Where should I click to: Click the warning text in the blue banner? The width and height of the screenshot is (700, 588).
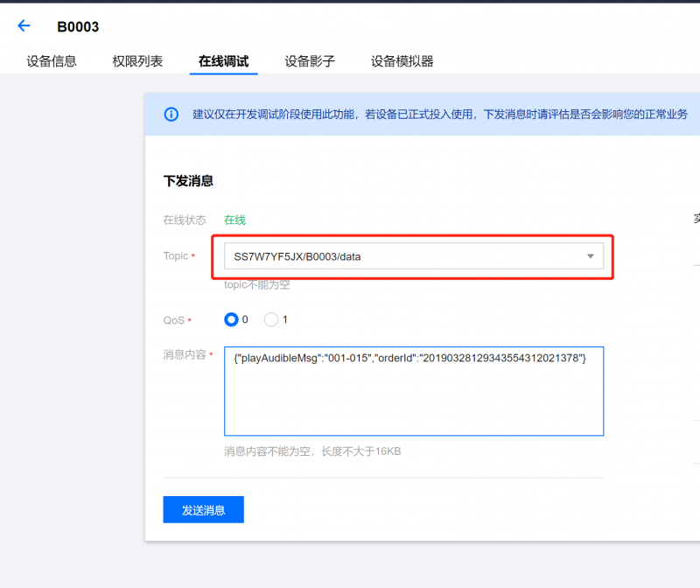(x=439, y=115)
